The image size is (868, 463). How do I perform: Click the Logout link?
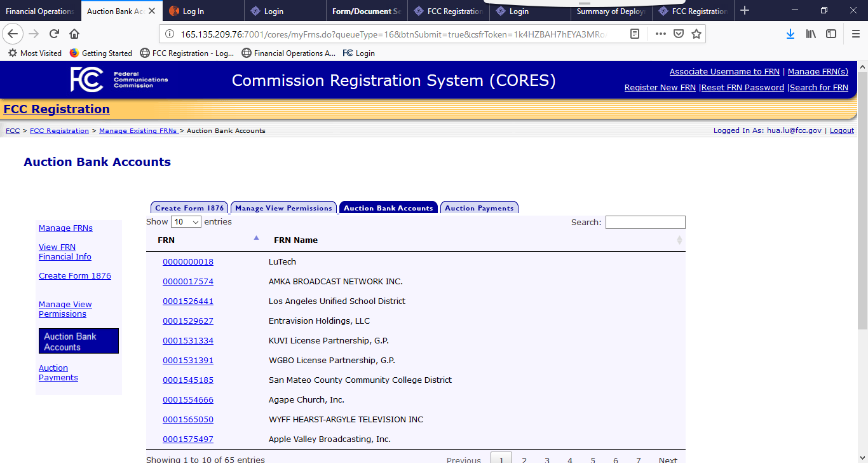tap(841, 130)
